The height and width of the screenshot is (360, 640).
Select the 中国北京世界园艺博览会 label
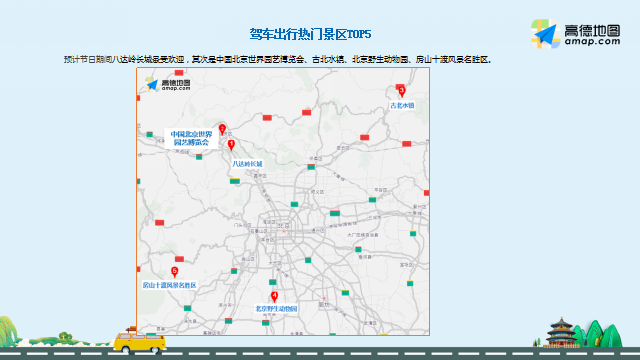(x=191, y=138)
